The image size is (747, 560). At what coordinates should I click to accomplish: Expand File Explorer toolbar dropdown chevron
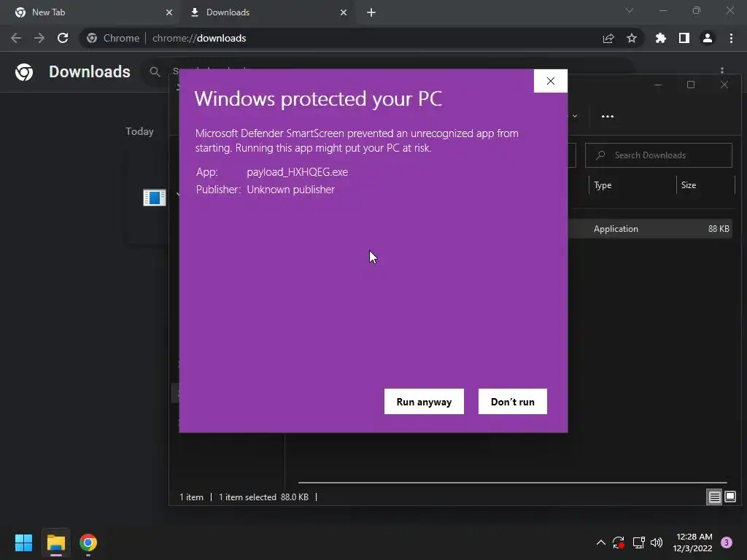coord(575,116)
